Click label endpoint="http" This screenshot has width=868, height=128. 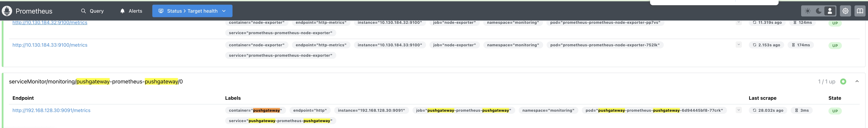coord(310,110)
